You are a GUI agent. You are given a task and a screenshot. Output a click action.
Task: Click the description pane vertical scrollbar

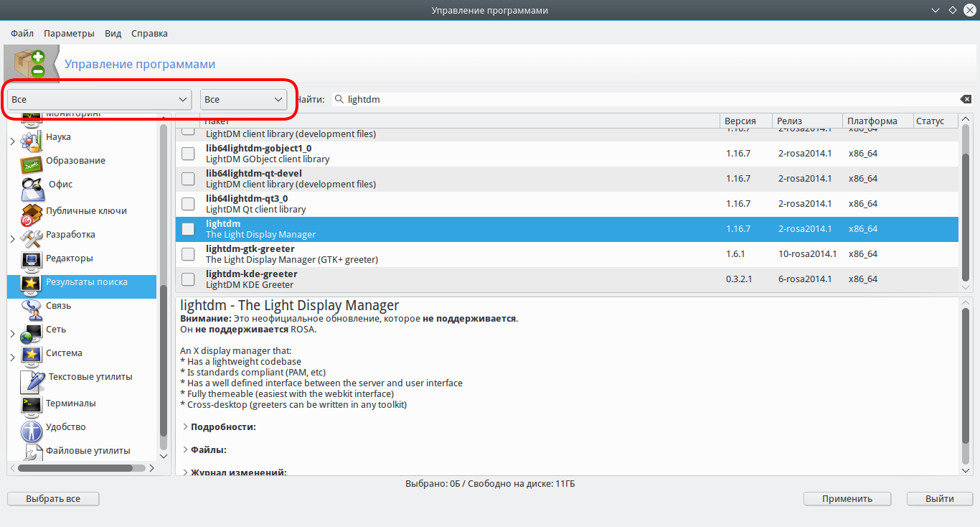966,377
